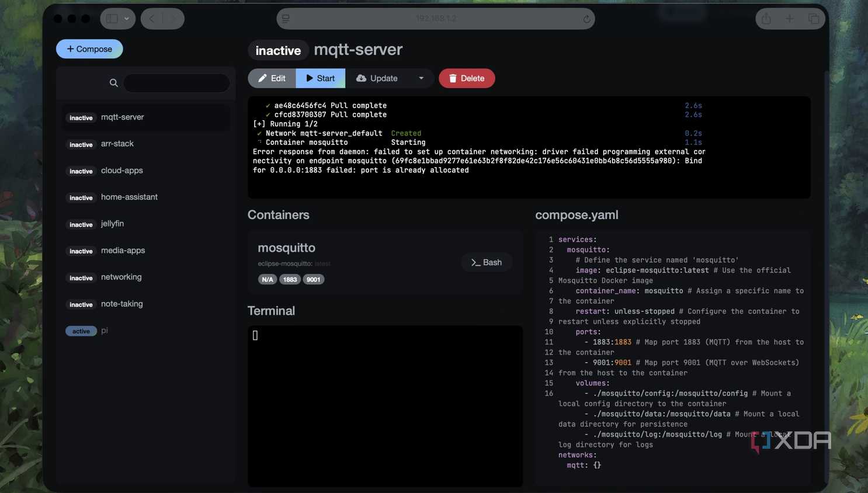Click the 1883 port badge
This screenshot has width=868, height=493.
(290, 279)
